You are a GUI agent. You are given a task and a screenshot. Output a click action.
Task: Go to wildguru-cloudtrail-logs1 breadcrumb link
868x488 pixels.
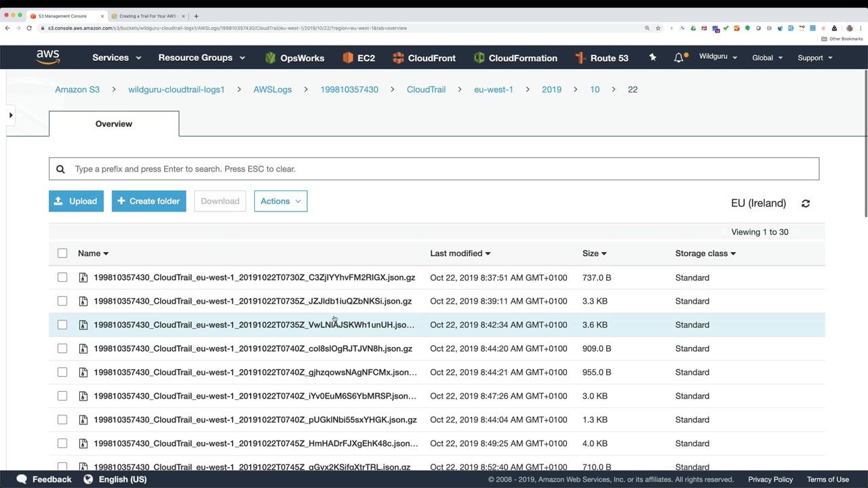(176, 89)
